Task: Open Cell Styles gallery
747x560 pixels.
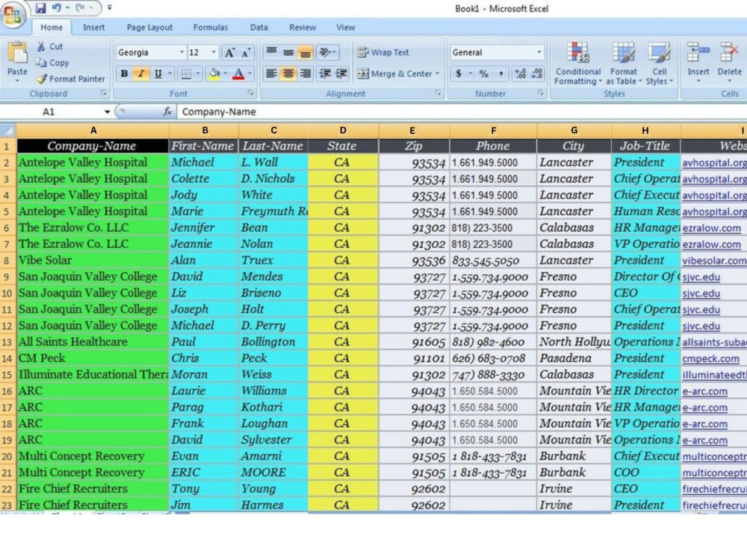Action: 660,63
